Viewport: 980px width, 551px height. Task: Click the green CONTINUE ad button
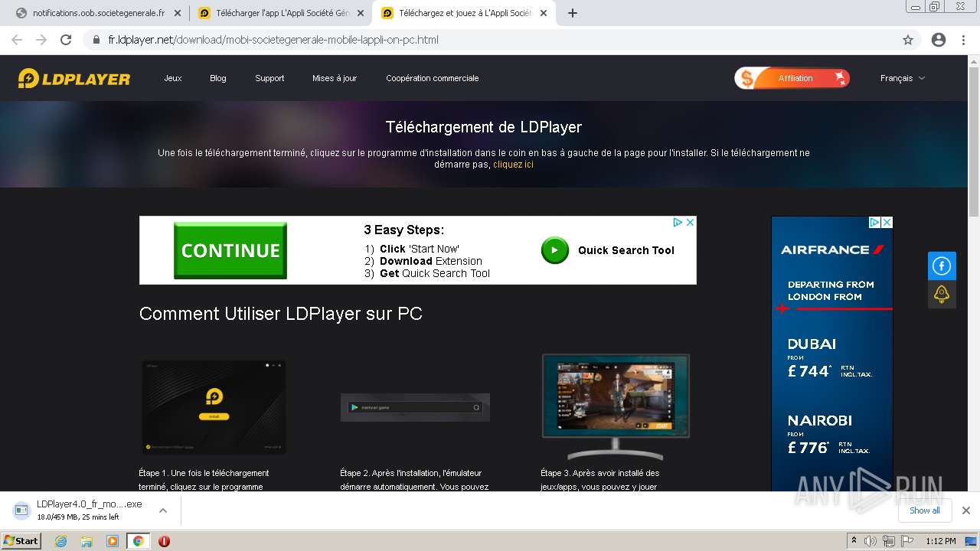[x=230, y=250]
